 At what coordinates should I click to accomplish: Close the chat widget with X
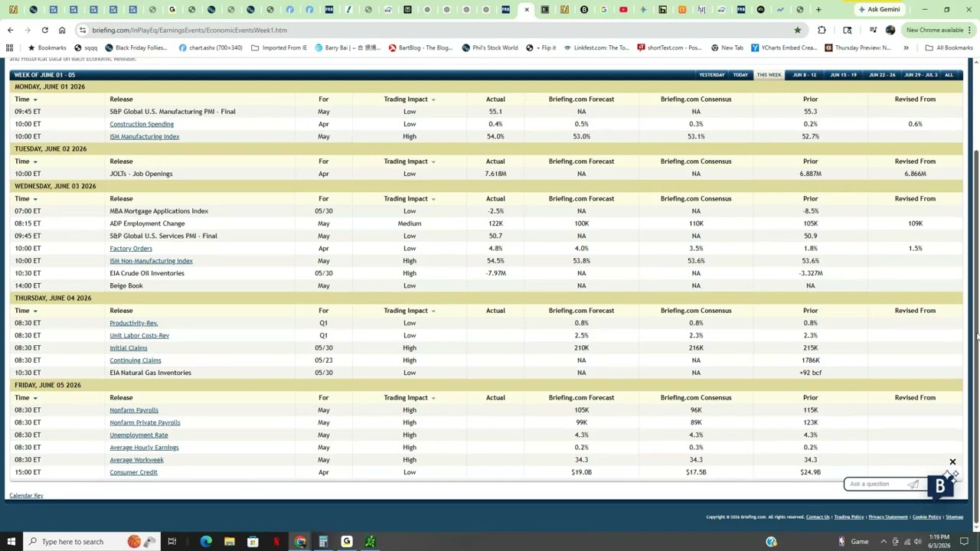click(x=952, y=462)
